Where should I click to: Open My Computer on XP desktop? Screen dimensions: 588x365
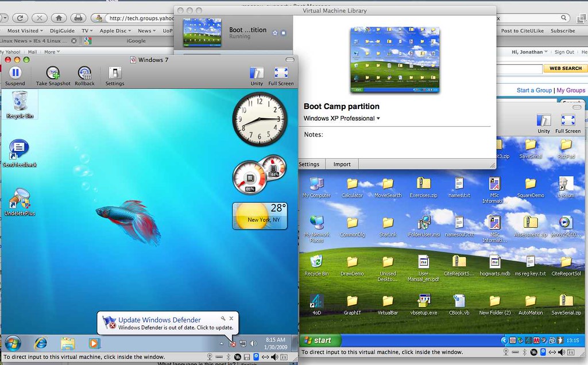click(316, 187)
